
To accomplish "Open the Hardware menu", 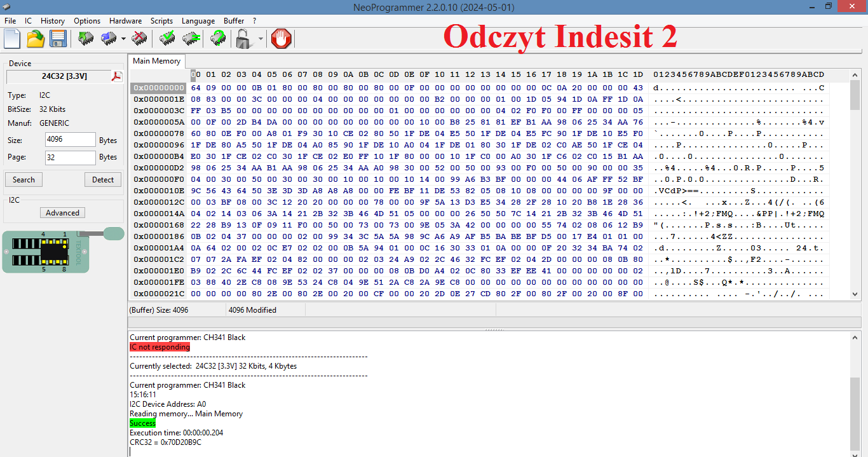I will click(125, 21).
